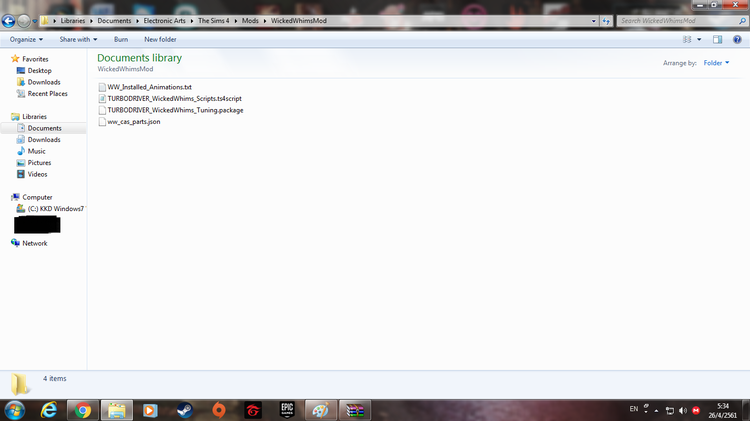Open Downloads under Favorites
The image size is (750, 421).
point(39,82)
